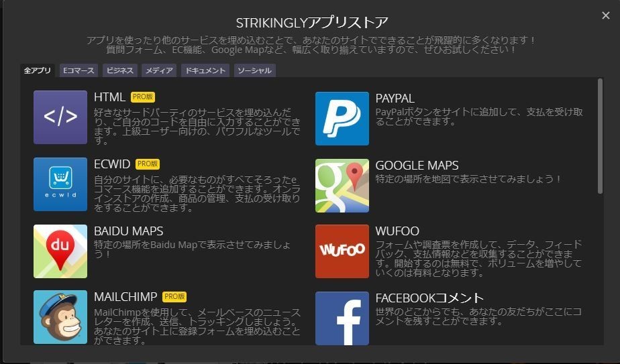Open the ドキュメント tab

(x=205, y=70)
